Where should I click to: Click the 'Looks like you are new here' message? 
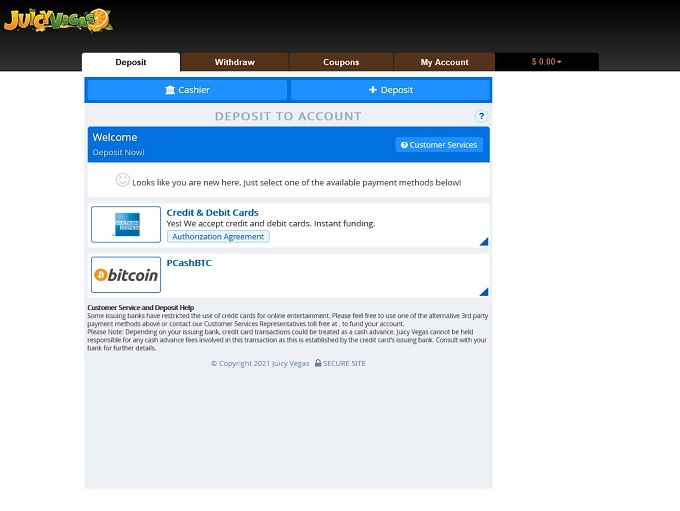click(297, 183)
